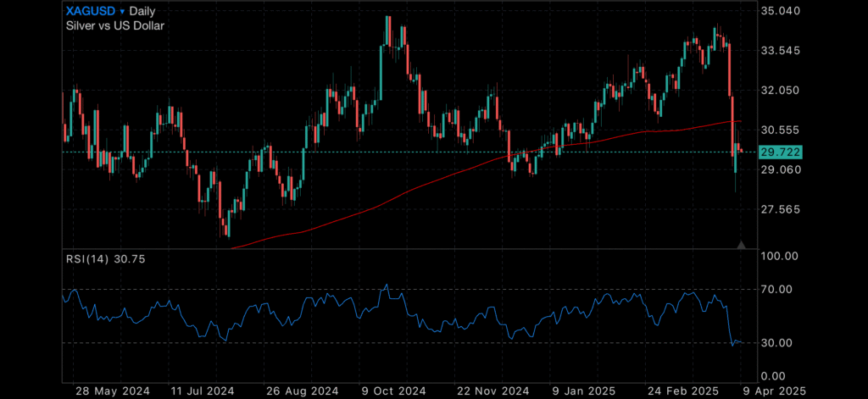Image resolution: width=868 pixels, height=399 pixels.
Task: Open the XAGUSD symbol dropdown arrow
Action: point(122,12)
